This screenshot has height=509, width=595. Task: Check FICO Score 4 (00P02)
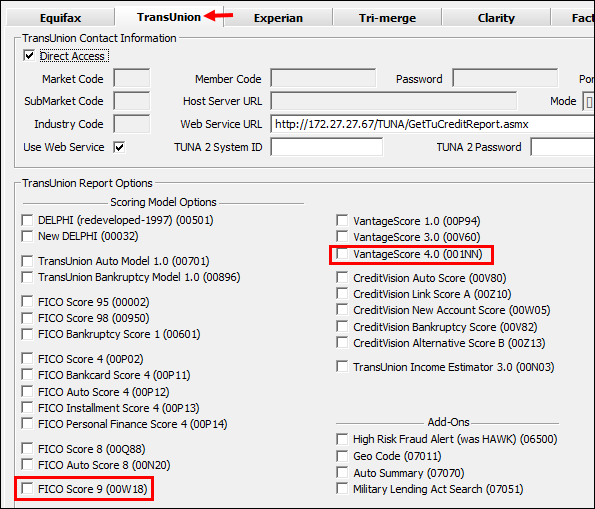point(27,359)
